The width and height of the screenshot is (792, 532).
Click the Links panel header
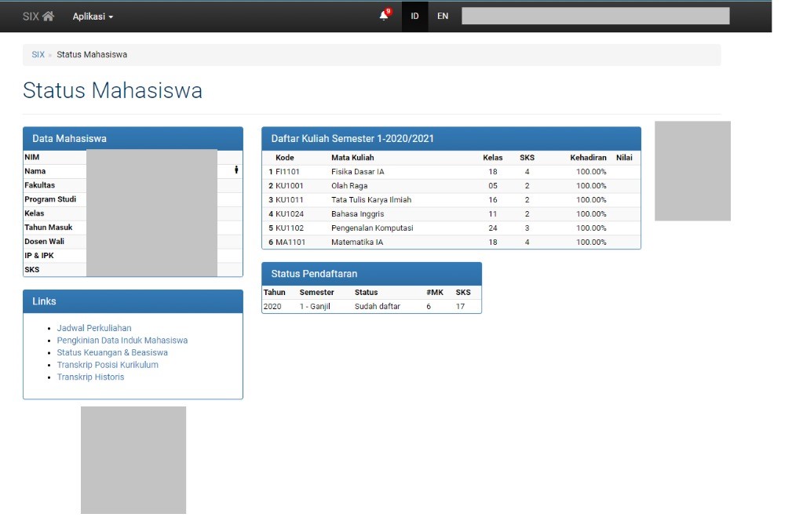(133, 301)
